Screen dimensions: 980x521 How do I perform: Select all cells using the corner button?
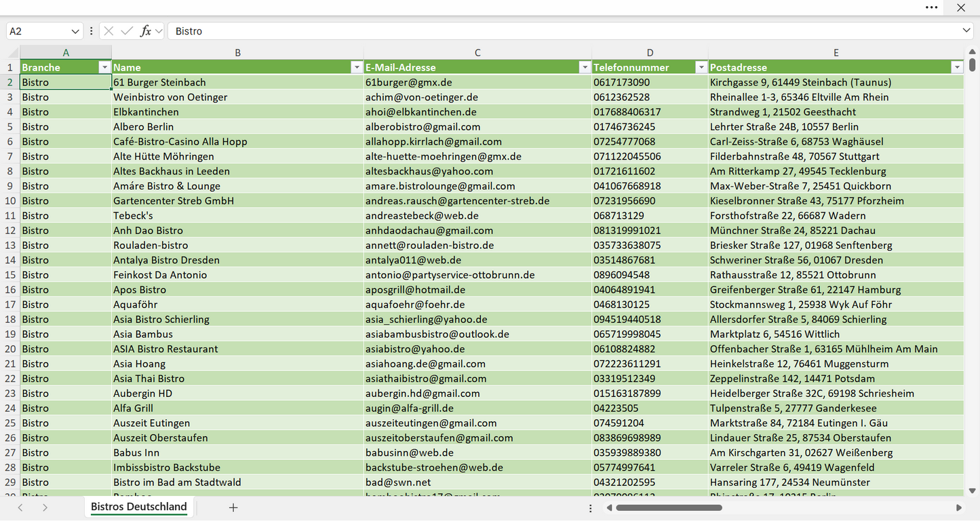click(13, 53)
